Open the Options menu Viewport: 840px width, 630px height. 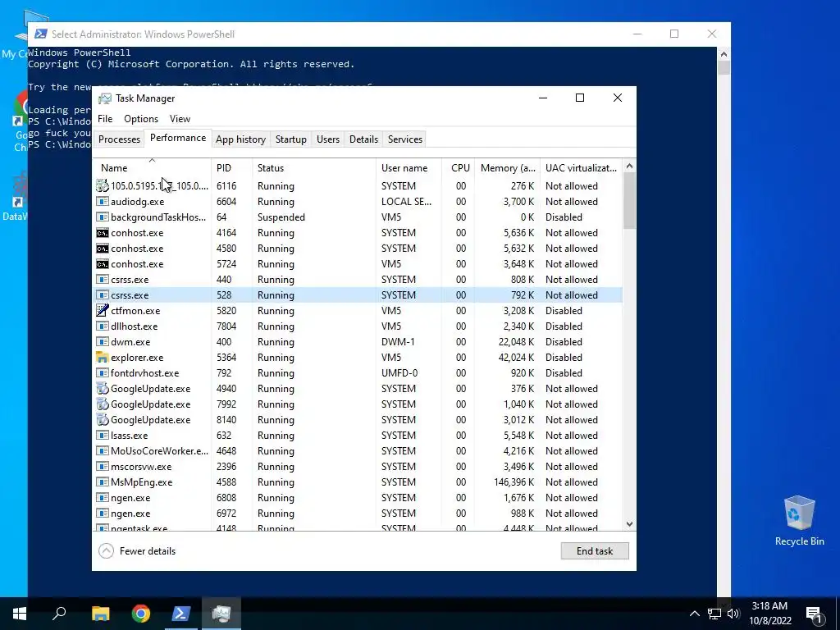tap(141, 119)
